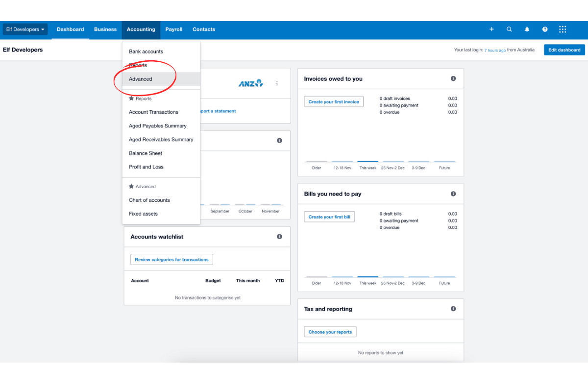Open the Xero app launcher grid icon
Image resolution: width=588 pixels, height=392 pixels.
pos(562,29)
